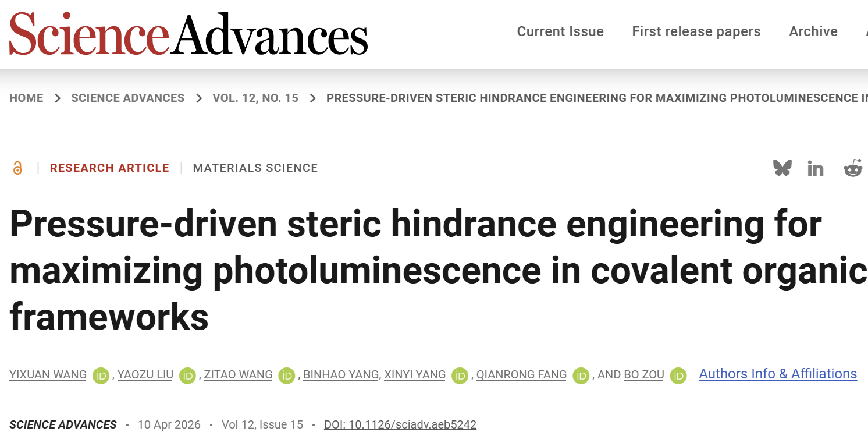Open the DOI link 10.1126/sciadv.aeb5242

tap(400, 424)
